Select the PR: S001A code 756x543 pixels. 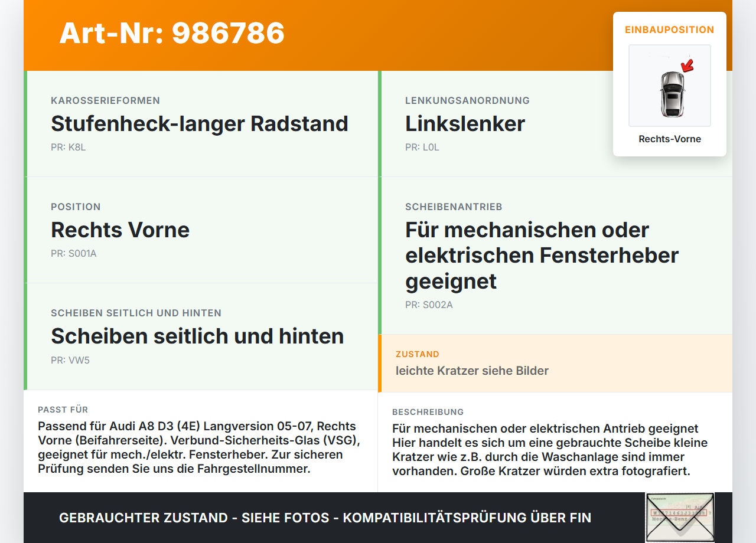coord(74,254)
